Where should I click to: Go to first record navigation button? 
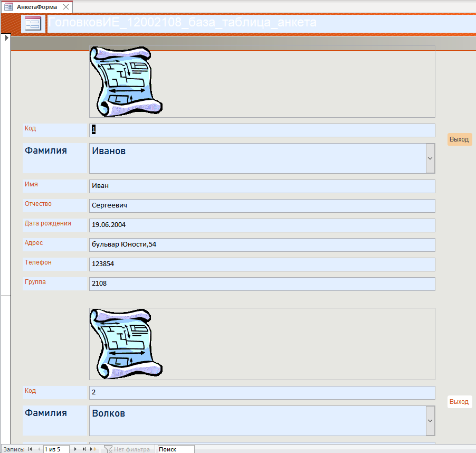coord(30,449)
